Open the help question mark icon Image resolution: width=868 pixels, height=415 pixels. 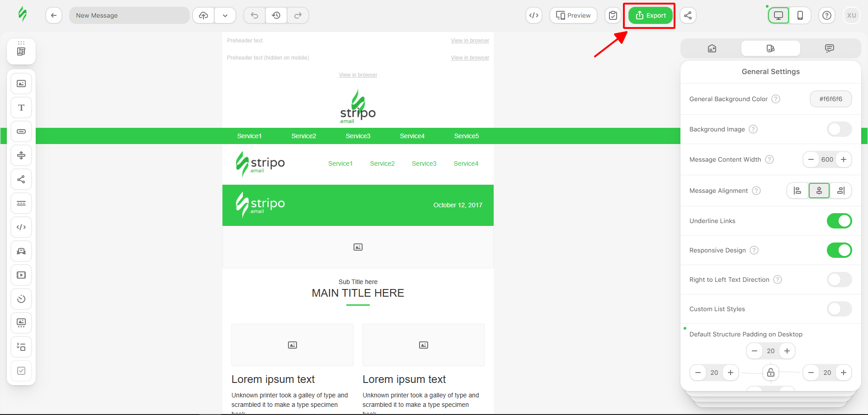pyautogui.click(x=827, y=15)
